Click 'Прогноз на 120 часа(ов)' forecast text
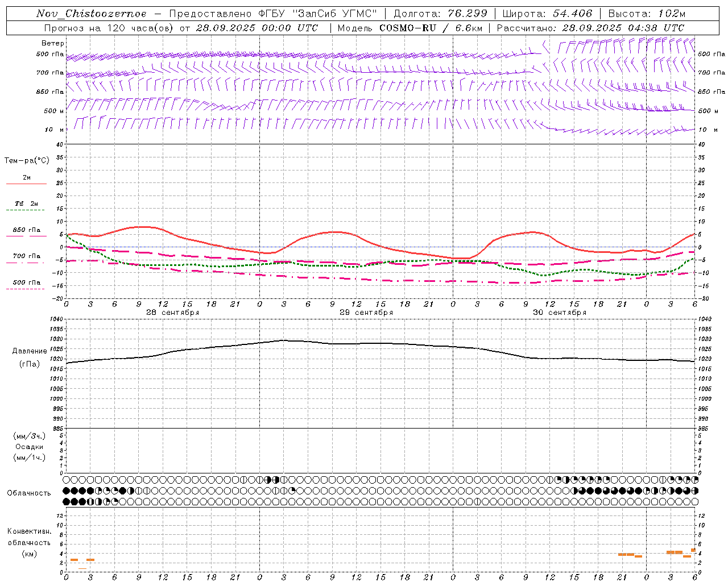 click(110, 28)
